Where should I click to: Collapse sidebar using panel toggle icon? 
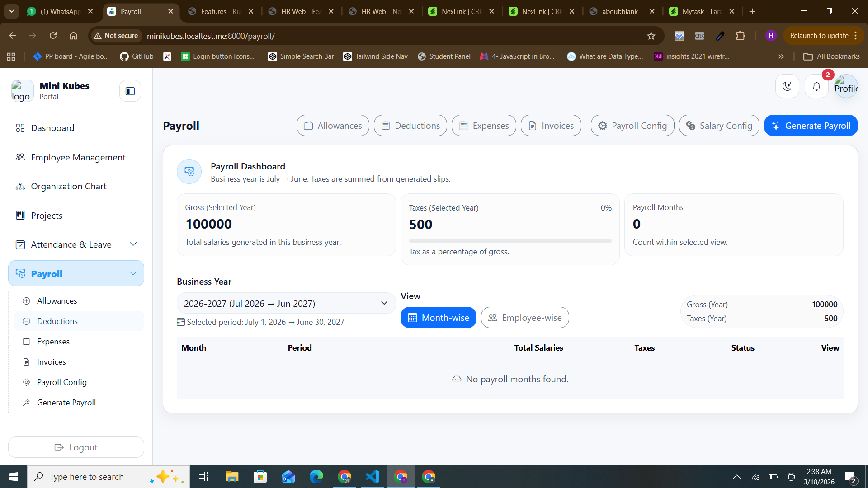pyautogui.click(x=130, y=91)
